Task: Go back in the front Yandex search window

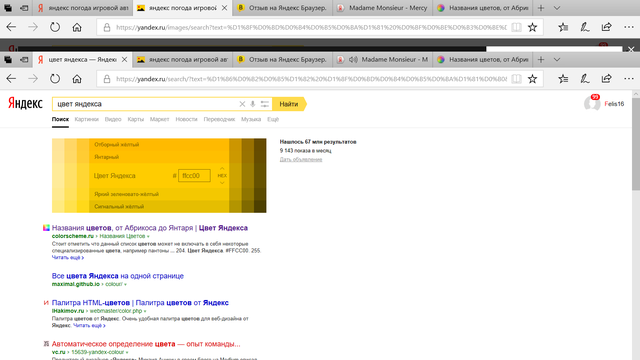Action: [x=11, y=79]
